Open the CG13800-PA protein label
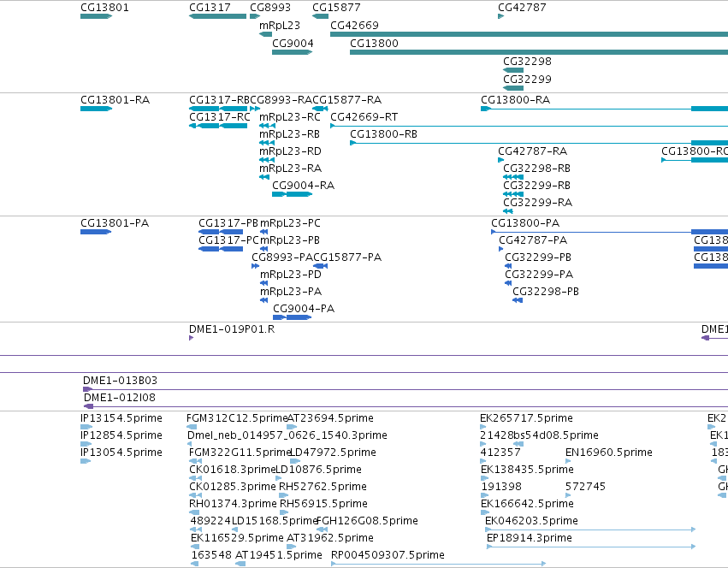The width and height of the screenshot is (728, 568). [525, 223]
